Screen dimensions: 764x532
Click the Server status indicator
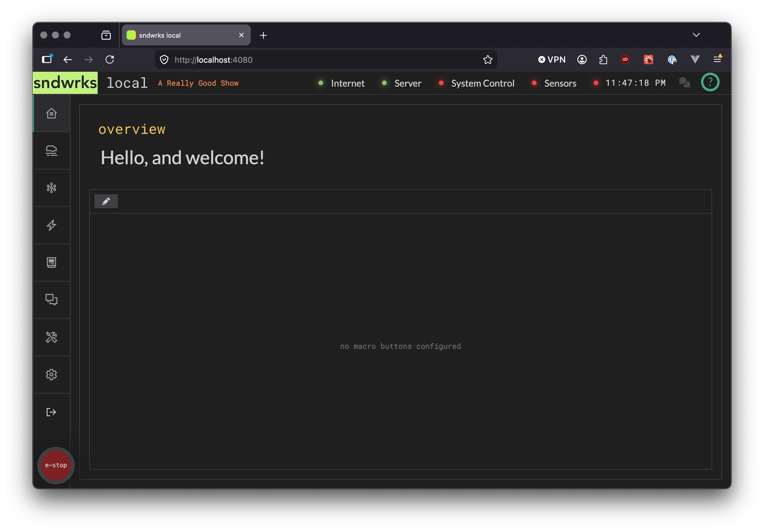tap(401, 83)
